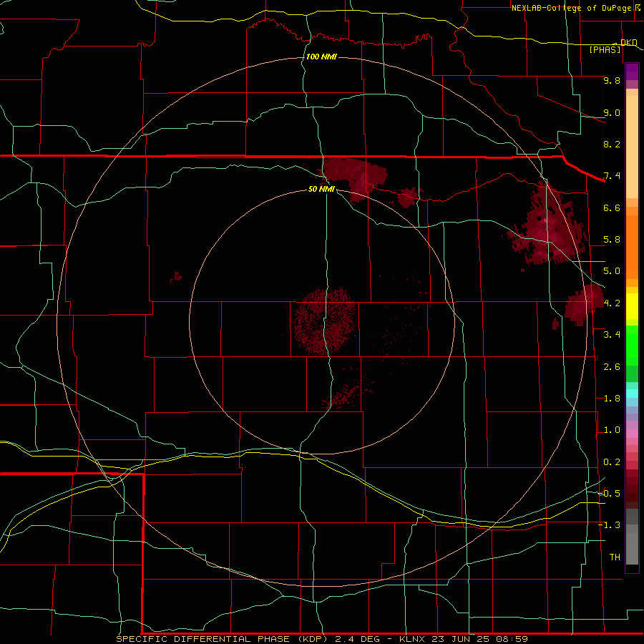Click the DKD unit label
The width and height of the screenshot is (644, 644).
click(628, 42)
